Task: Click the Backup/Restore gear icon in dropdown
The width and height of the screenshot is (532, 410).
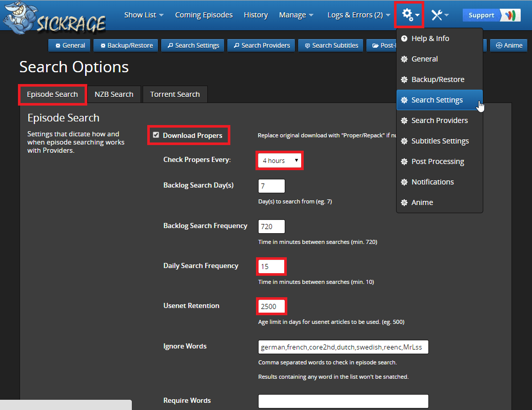Action: pos(404,79)
